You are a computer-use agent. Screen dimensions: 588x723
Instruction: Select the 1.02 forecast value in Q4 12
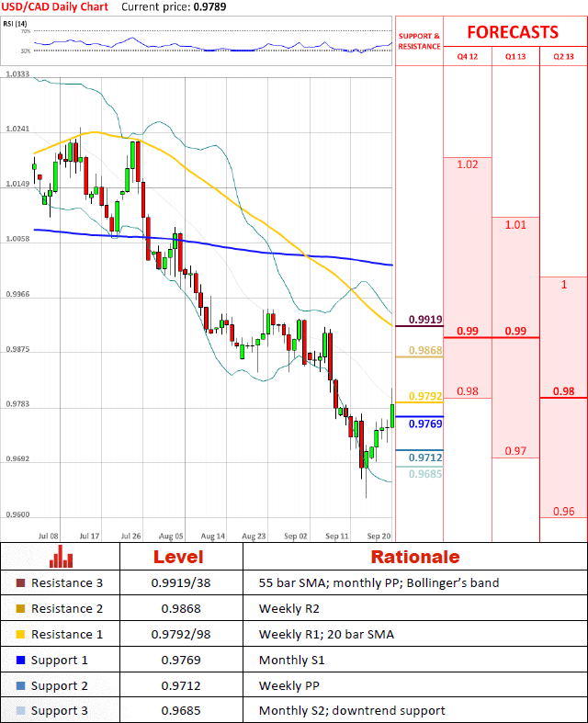pyautogui.click(x=467, y=164)
